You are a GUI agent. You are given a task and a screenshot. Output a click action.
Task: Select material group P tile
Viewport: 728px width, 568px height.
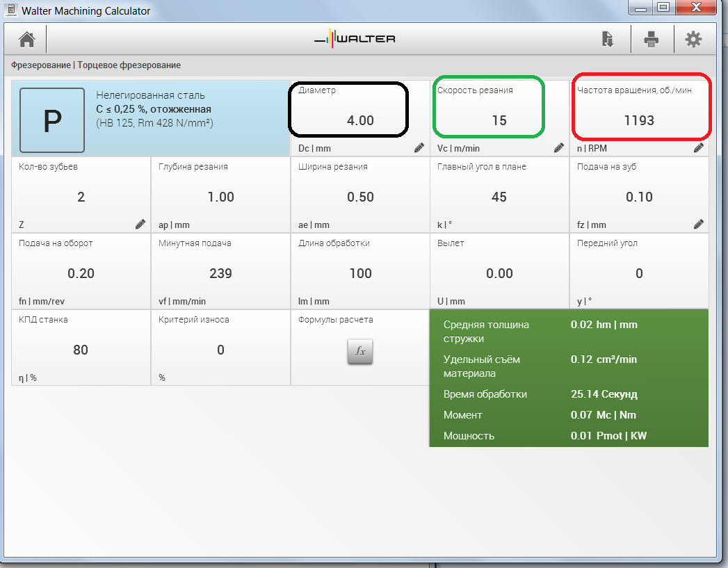click(52, 120)
